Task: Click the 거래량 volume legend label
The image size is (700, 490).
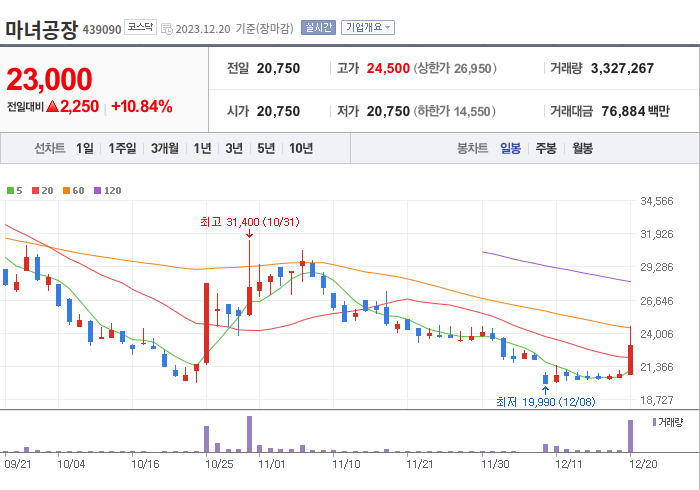Action: click(x=668, y=422)
